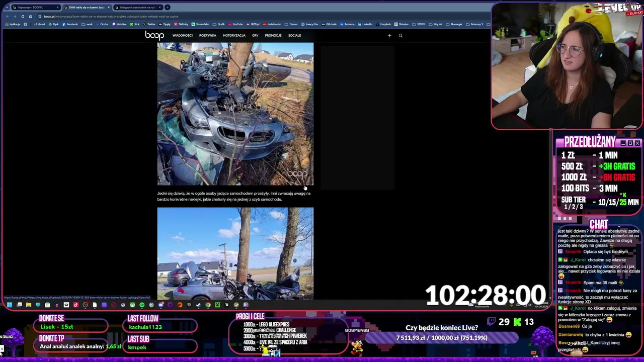Open the Gmail bookmark
This screenshot has width=644, height=362.
[x=39, y=24]
